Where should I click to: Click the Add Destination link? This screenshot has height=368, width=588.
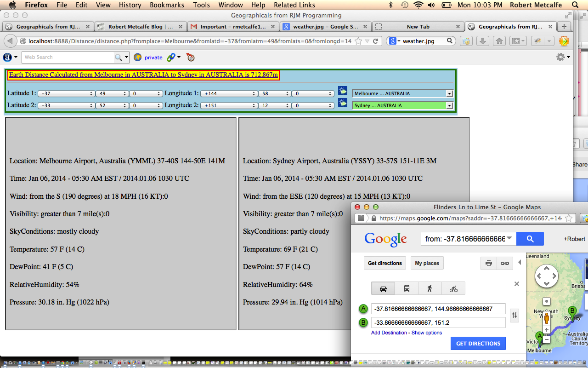click(x=389, y=333)
